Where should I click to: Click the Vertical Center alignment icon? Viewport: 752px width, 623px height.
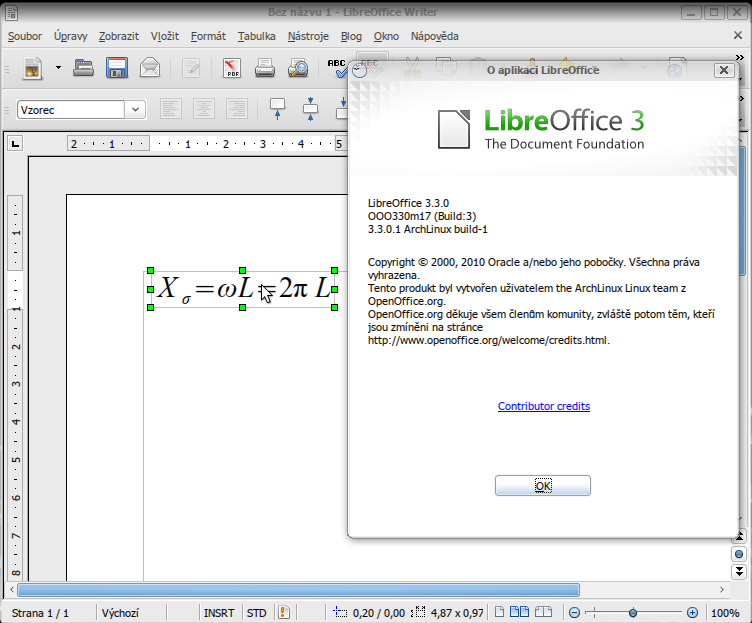click(310, 109)
